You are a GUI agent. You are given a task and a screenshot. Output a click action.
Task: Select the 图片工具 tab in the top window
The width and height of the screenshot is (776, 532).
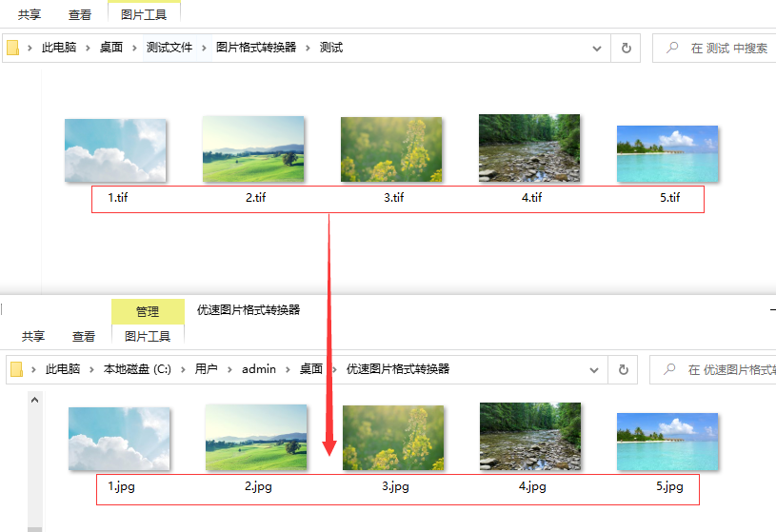(144, 15)
